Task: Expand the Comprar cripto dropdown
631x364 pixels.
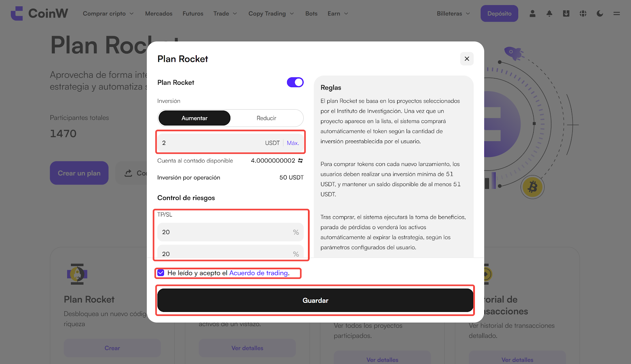Action: 108,13
